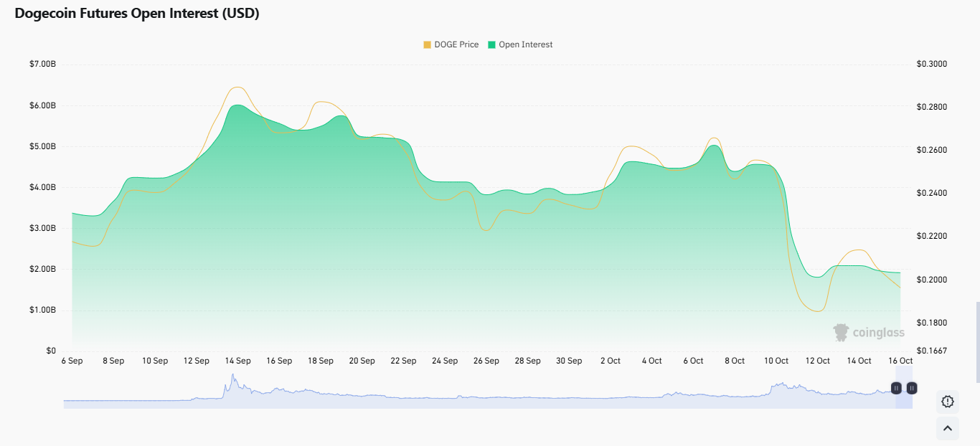This screenshot has width=980, height=446.
Task: Click the $0.2000 right axis label
Action: [x=932, y=280]
